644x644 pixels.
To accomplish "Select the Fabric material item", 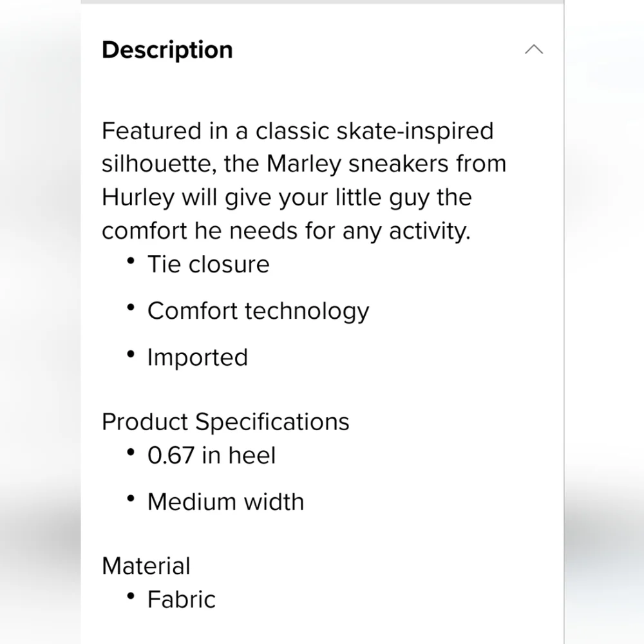I will click(x=182, y=599).
